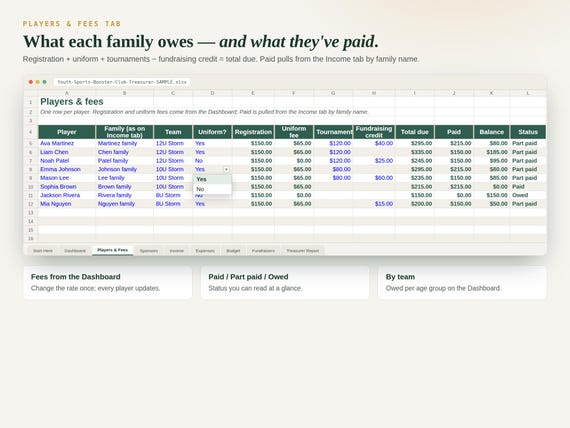The width and height of the screenshot is (570, 428).
Task: Click the 'Uniform fee' column header cell
Action: [x=294, y=132]
